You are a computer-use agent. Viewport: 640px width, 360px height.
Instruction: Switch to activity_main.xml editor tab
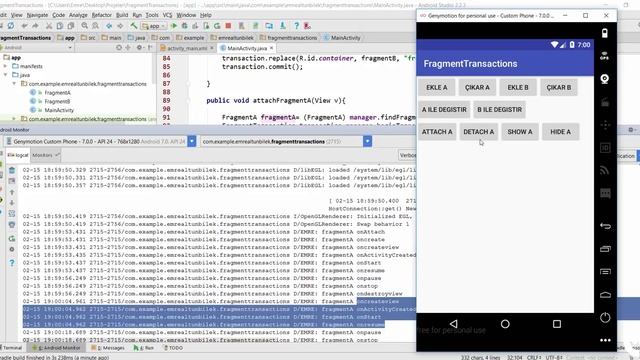coord(187,48)
